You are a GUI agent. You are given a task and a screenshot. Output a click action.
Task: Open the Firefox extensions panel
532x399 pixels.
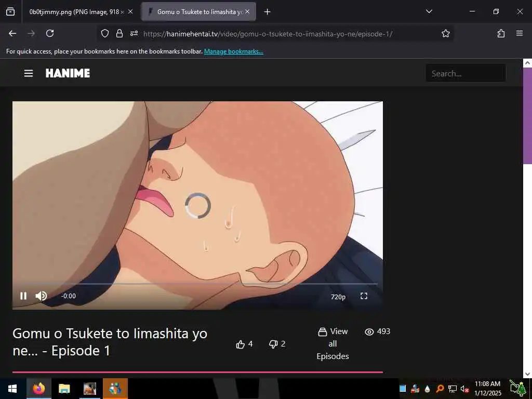501,33
